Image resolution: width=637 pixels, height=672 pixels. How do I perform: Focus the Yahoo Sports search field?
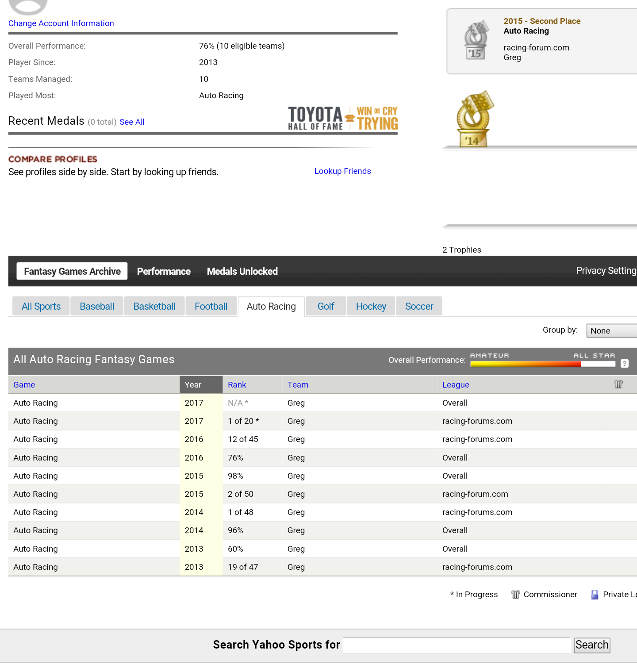click(x=456, y=645)
